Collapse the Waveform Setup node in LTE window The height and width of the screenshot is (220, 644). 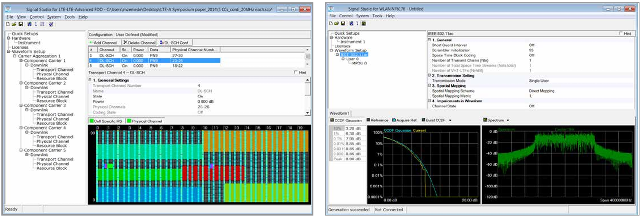pyautogui.click(x=8, y=52)
